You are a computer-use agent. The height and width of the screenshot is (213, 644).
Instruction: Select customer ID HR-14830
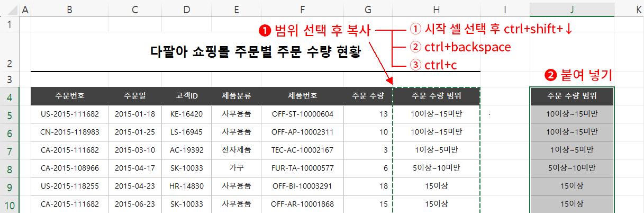click(x=186, y=187)
